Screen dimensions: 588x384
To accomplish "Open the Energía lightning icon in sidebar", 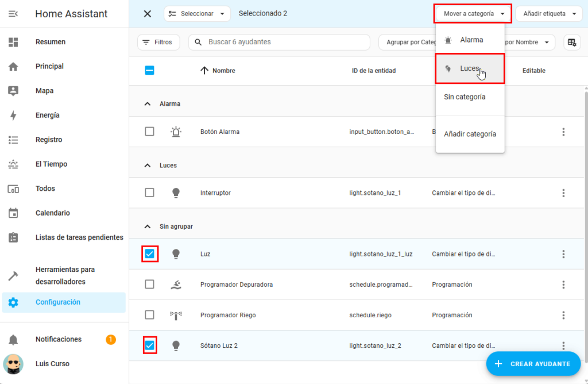I will click(x=13, y=116).
